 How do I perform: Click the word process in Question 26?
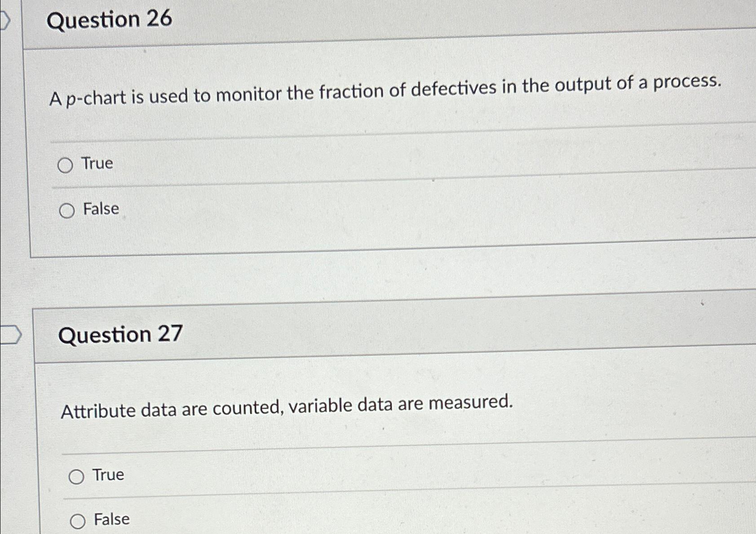click(687, 82)
